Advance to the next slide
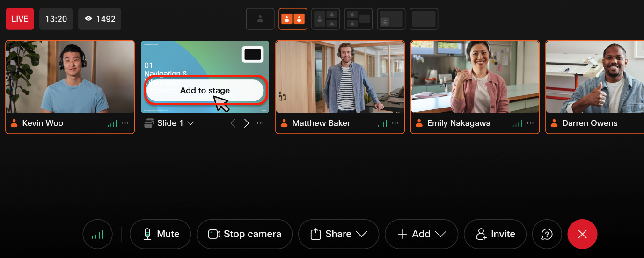This screenshot has height=258, width=644. 247,123
